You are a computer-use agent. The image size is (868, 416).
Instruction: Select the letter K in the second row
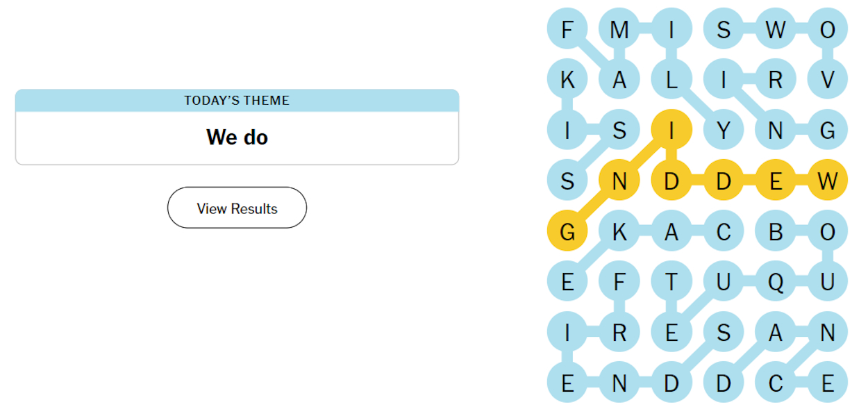567,78
